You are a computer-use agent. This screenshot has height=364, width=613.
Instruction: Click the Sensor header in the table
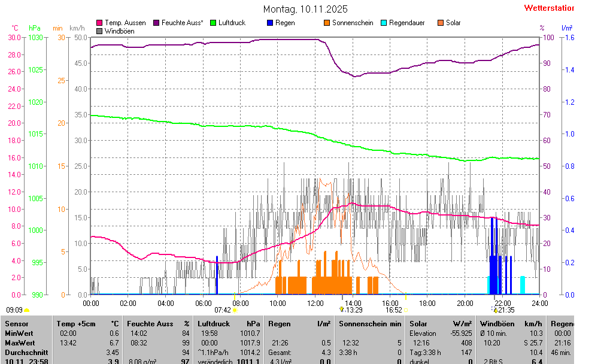pyautogui.click(x=16, y=323)
